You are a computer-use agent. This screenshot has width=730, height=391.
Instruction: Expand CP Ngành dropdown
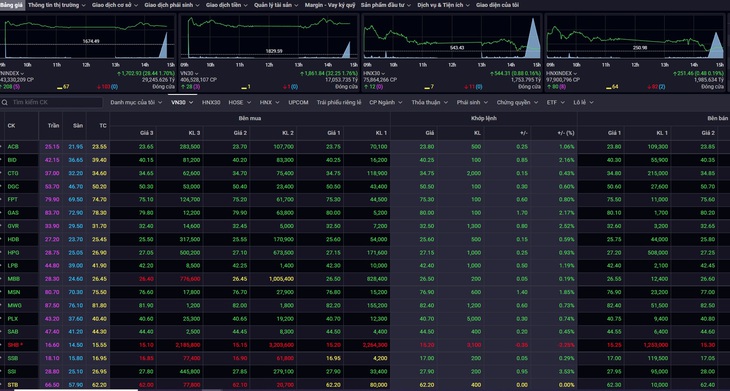click(x=386, y=102)
